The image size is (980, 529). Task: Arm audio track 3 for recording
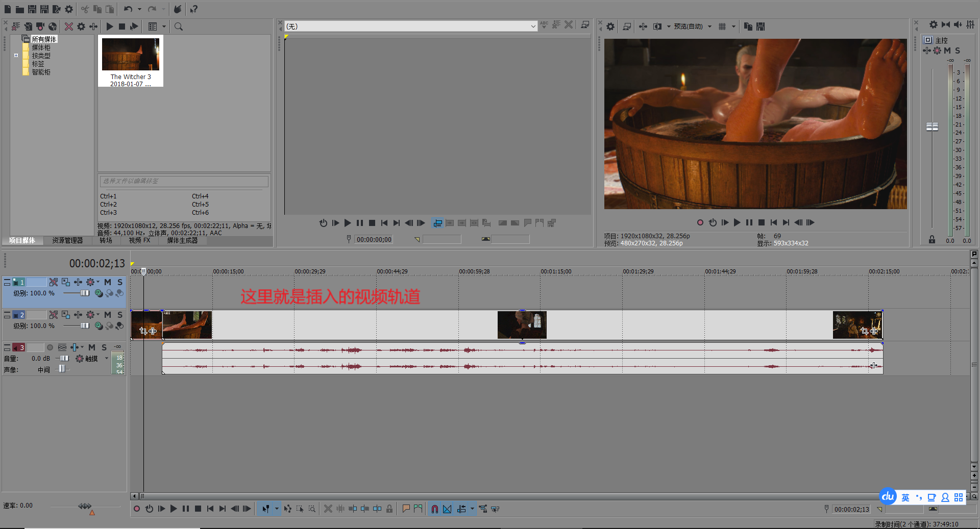pyautogui.click(x=50, y=347)
